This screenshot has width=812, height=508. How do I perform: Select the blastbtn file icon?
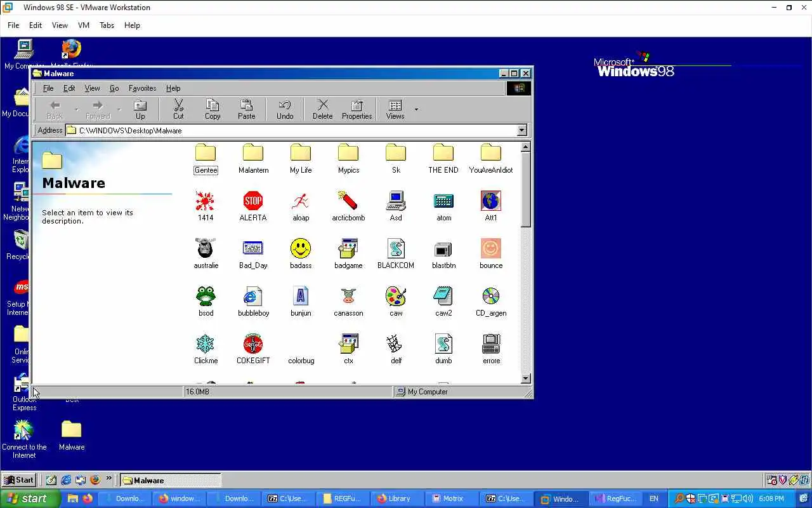point(443,248)
